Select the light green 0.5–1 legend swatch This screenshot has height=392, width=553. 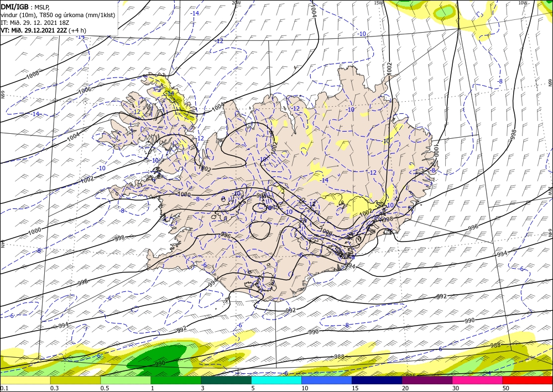[x=126, y=380]
